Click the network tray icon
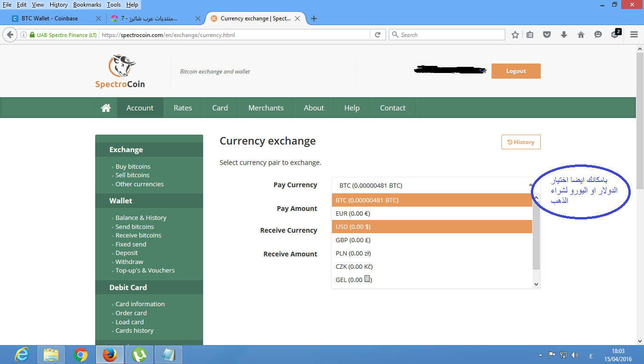 pyautogui.click(x=563, y=355)
